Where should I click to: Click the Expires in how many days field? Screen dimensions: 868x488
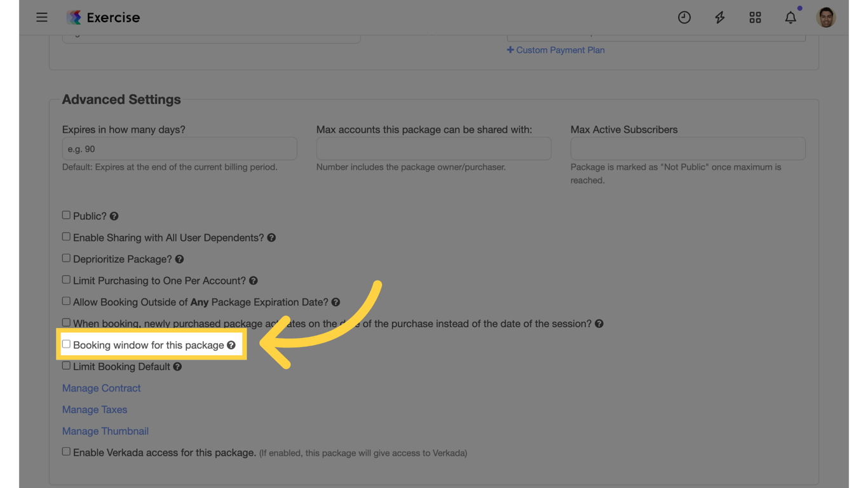179,148
